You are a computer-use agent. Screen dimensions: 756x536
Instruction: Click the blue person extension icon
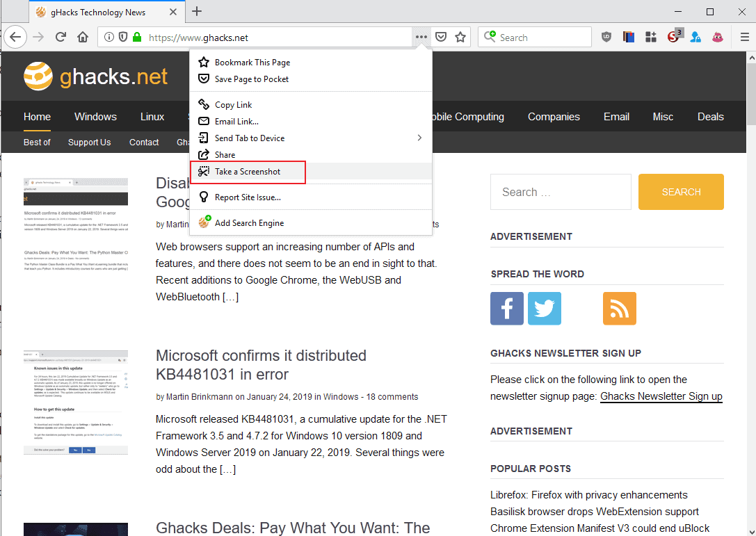[695, 37]
